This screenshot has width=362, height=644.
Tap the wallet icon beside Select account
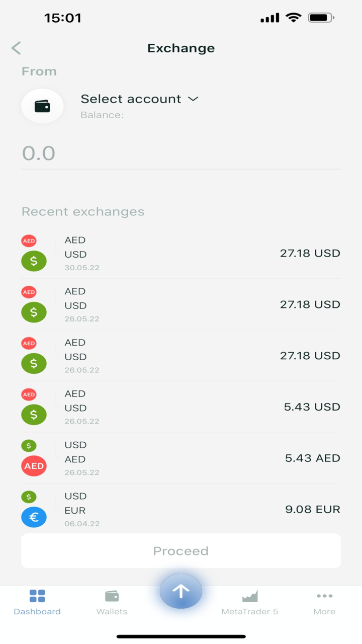[x=42, y=106]
